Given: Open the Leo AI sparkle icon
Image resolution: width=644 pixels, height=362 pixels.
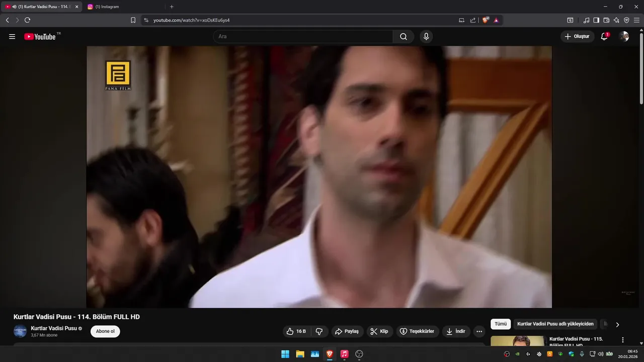Looking at the screenshot, I should pos(616,20).
